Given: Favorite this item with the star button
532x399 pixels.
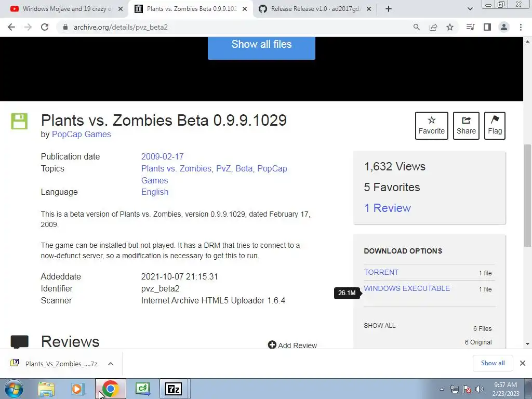Looking at the screenshot, I should 432,126.
